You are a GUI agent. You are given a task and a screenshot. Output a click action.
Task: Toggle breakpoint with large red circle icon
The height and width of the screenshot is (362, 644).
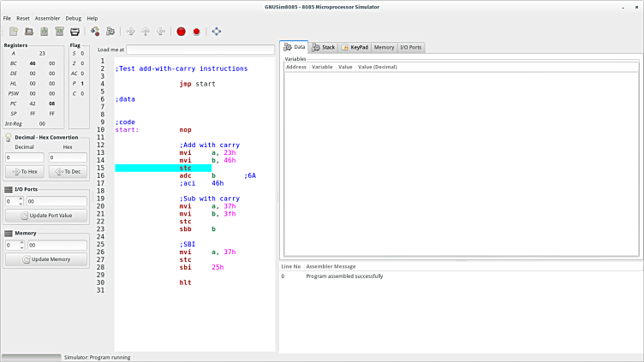pos(181,32)
